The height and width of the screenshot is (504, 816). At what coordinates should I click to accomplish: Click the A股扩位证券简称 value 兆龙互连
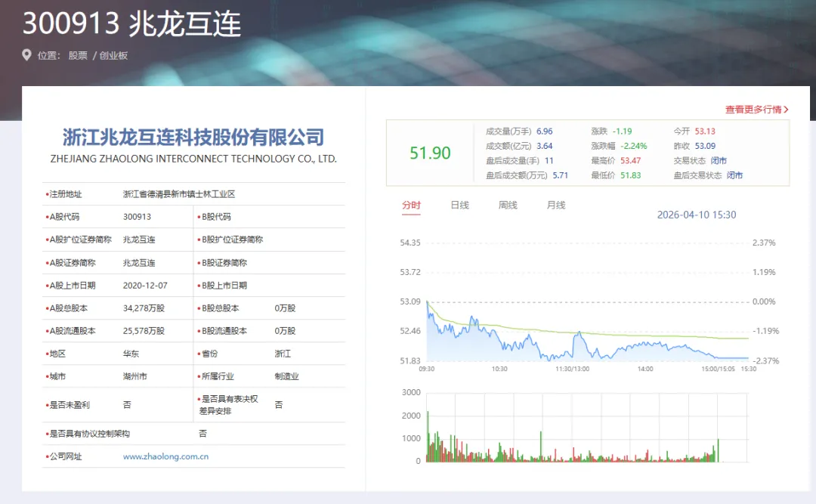139,240
